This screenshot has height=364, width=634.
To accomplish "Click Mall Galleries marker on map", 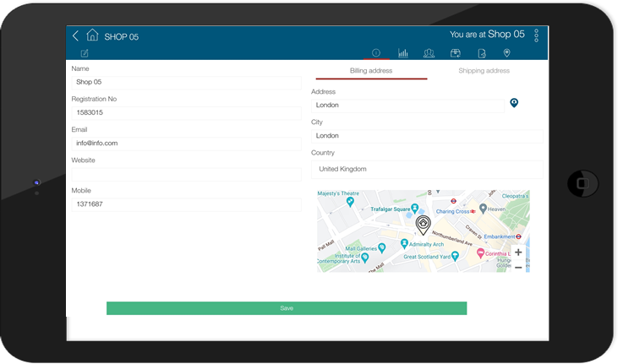I will (x=381, y=248).
